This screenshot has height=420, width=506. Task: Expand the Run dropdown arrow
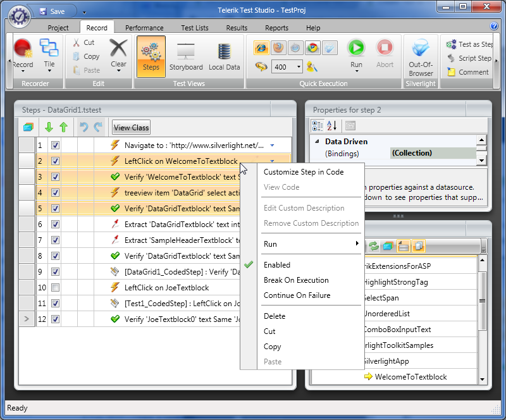pyautogui.click(x=357, y=71)
